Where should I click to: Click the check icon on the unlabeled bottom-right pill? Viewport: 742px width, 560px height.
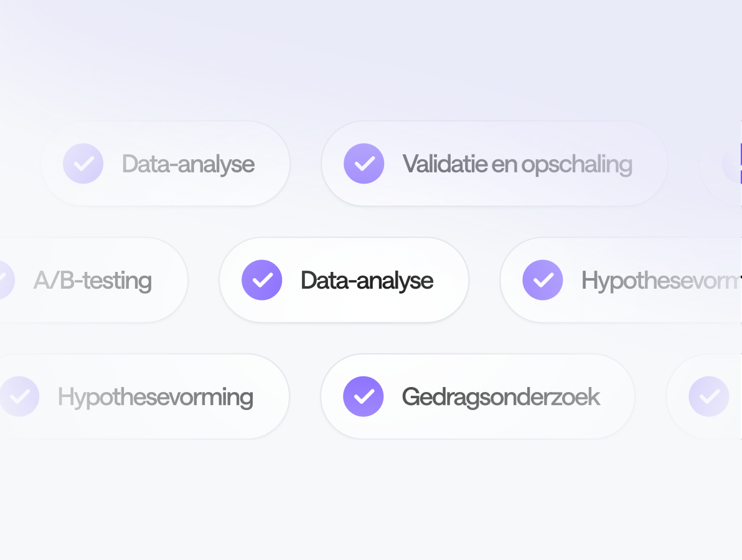tap(709, 396)
